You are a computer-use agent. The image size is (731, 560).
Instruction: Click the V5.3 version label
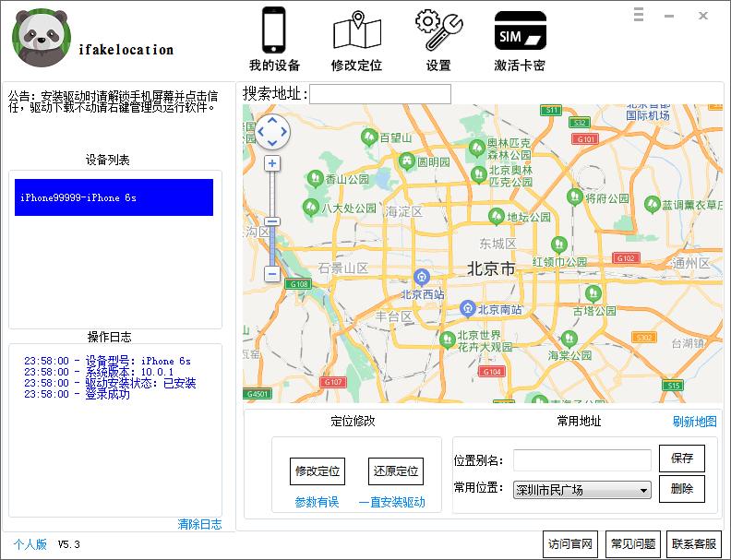click(x=69, y=544)
